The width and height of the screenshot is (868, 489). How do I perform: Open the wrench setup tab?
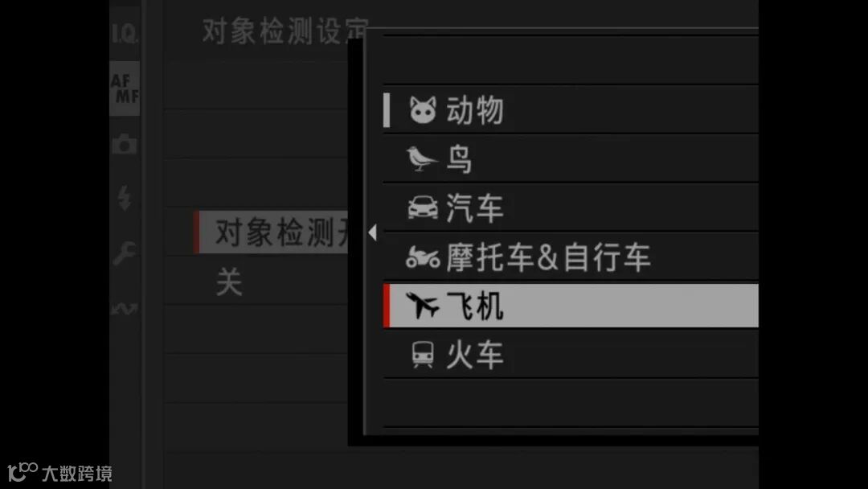[125, 253]
